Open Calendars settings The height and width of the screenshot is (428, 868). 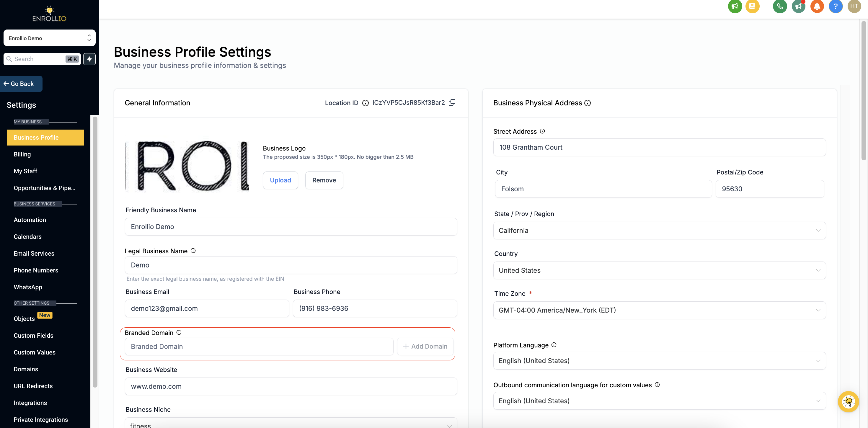28,236
